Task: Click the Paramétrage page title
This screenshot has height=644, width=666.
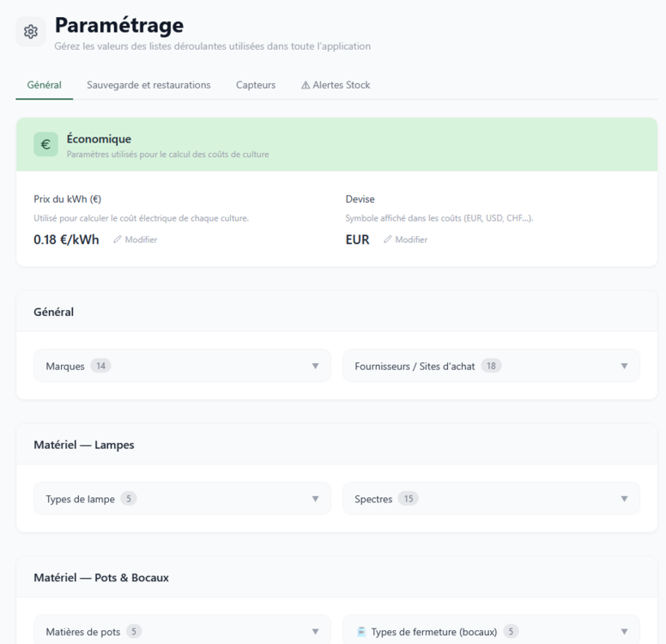Action: click(119, 25)
